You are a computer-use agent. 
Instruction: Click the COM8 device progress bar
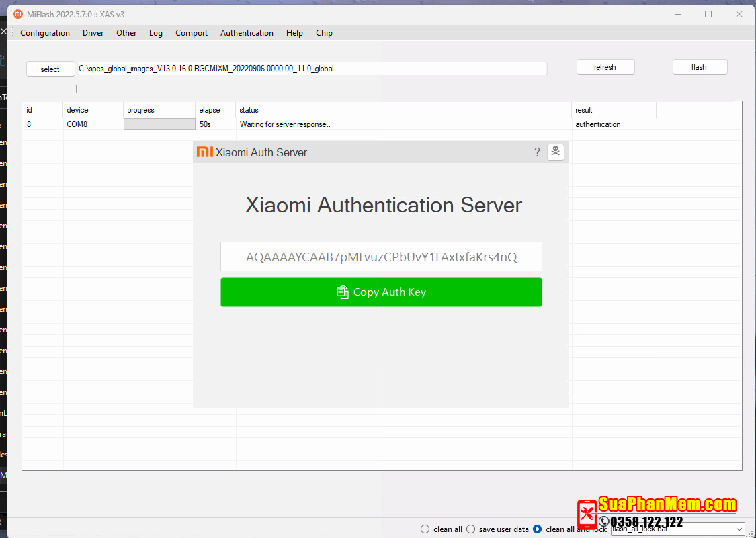pos(159,124)
